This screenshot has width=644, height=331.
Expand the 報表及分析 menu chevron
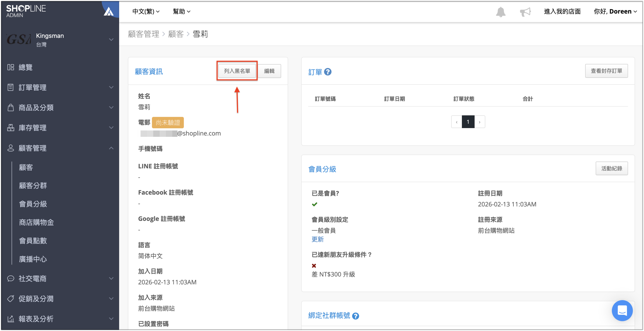(111, 319)
